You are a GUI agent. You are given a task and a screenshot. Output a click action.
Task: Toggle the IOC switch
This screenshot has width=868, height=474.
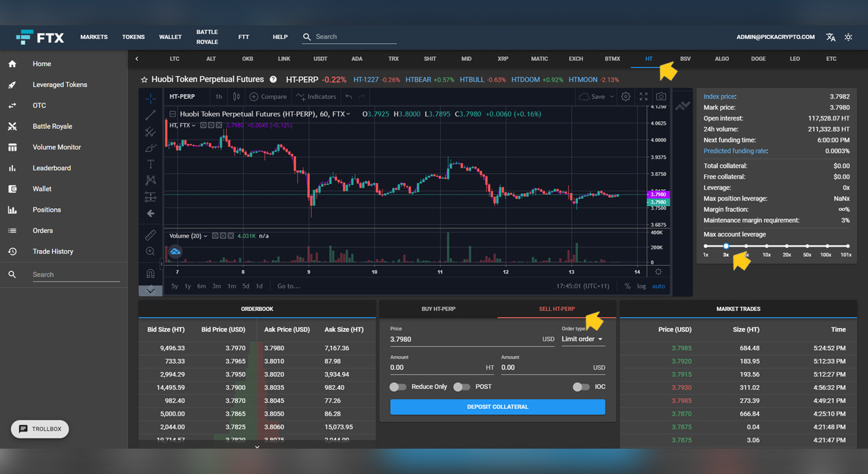[581, 387]
